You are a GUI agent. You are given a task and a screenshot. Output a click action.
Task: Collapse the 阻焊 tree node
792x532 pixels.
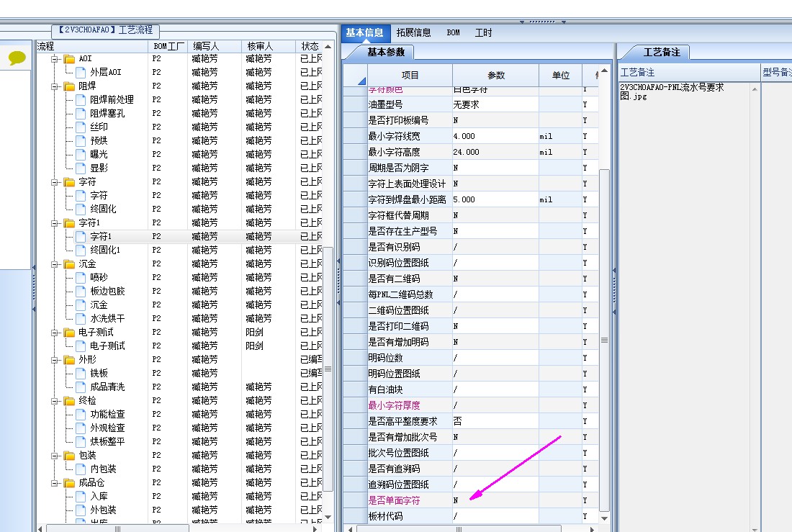[x=55, y=86]
